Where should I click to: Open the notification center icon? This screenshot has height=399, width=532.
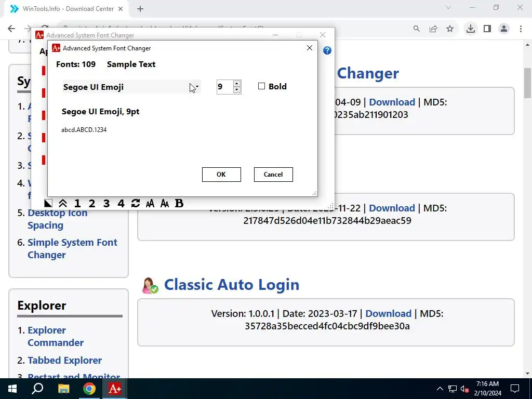515,389
